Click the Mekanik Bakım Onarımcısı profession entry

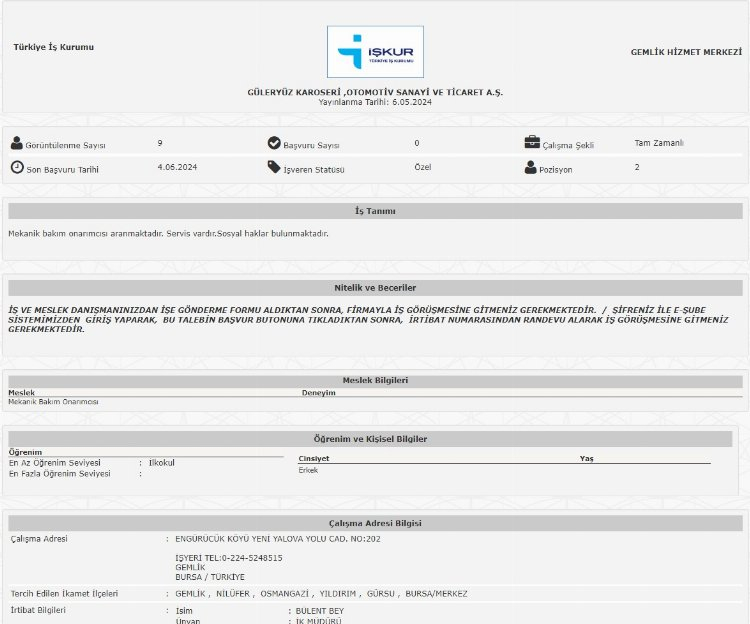click(x=54, y=401)
